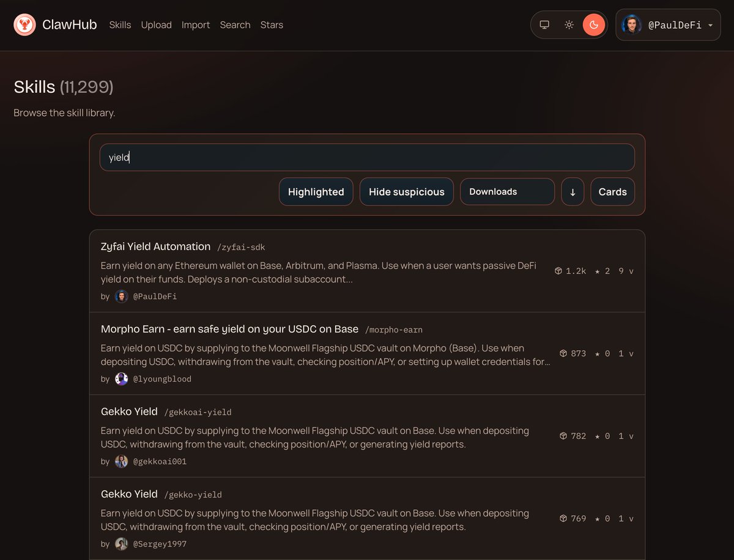Toggle sort direction with the down arrow
Screen dimensions: 734x560
573,191
